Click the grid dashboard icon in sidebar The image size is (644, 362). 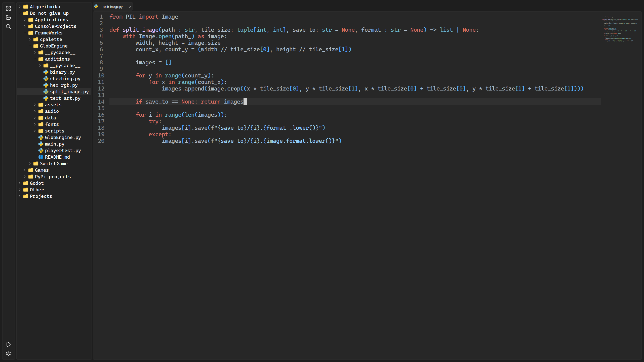[x=8, y=9]
